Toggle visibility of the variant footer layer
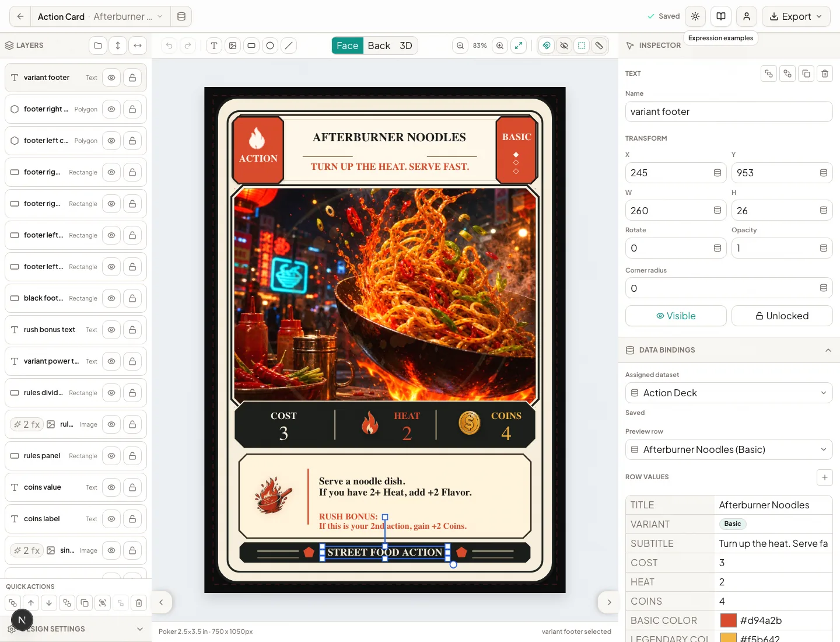Screen dimensions: 840x642 (x=111, y=78)
